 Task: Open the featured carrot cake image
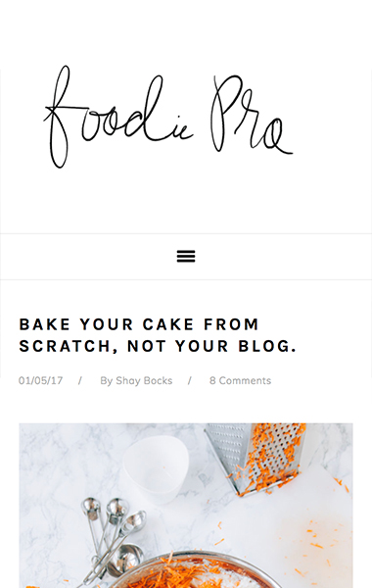(186, 506)
